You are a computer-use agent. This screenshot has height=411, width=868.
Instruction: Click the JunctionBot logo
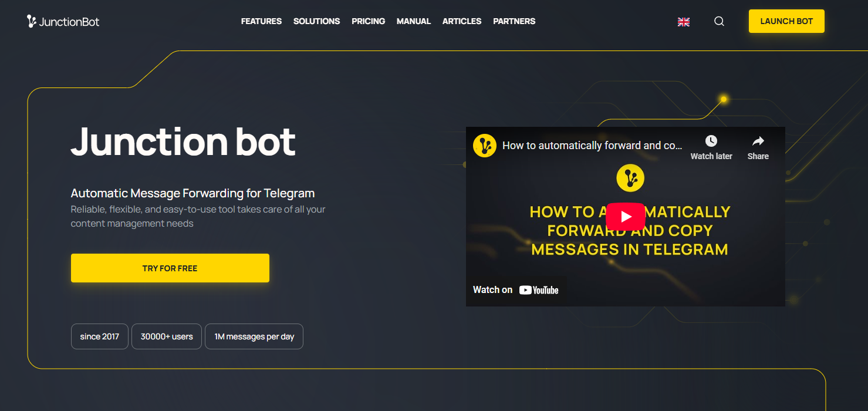63,22
